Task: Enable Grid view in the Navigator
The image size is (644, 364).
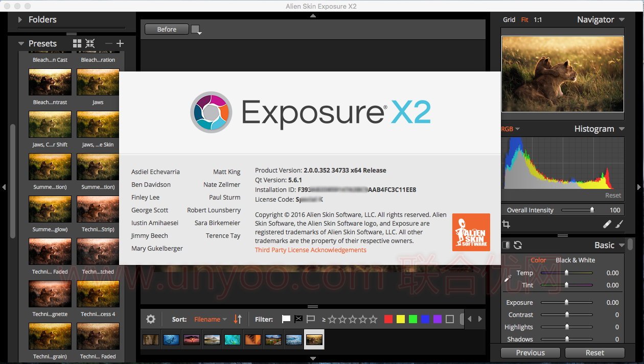Action: (509, 19)
